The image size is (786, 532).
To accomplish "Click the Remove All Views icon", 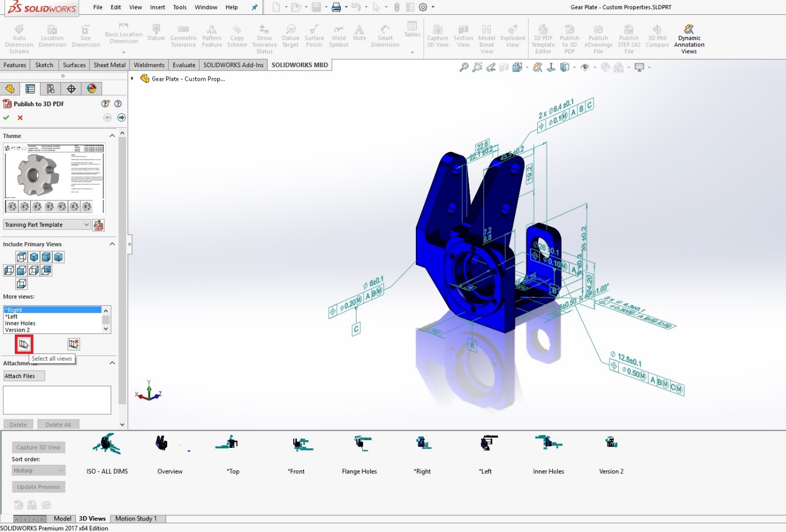I will point(74,344).
